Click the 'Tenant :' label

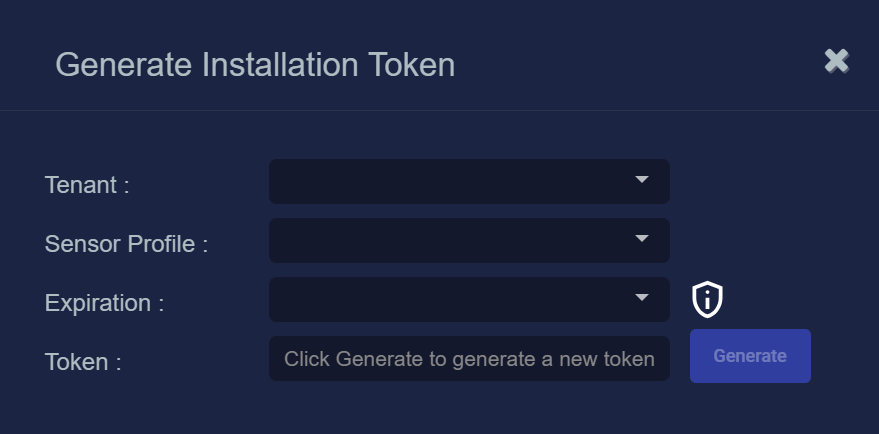tap(87, 185)
